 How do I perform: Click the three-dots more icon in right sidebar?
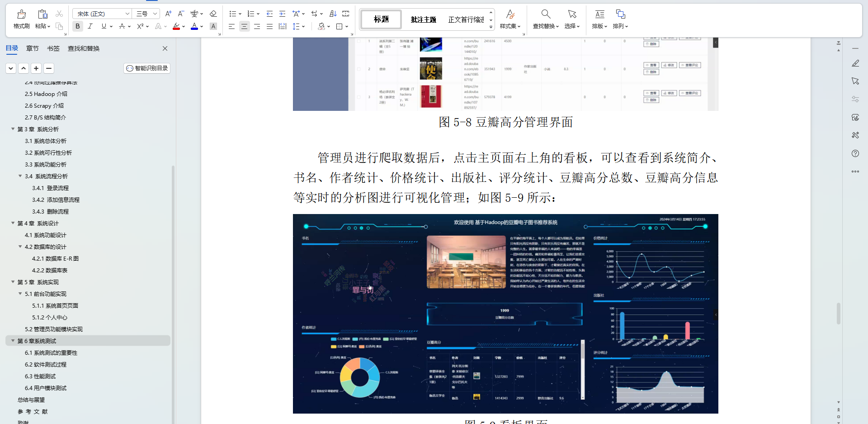(855, 172)
